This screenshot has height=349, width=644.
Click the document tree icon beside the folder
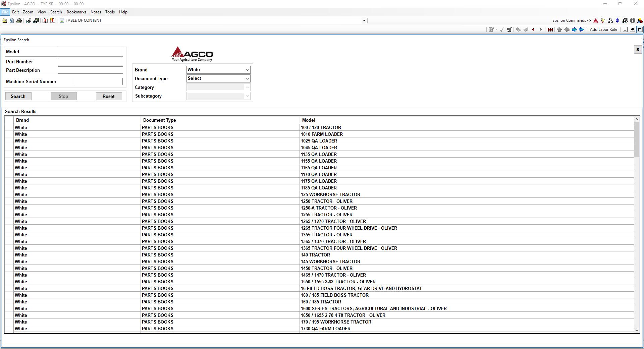(x=12, y=21)
